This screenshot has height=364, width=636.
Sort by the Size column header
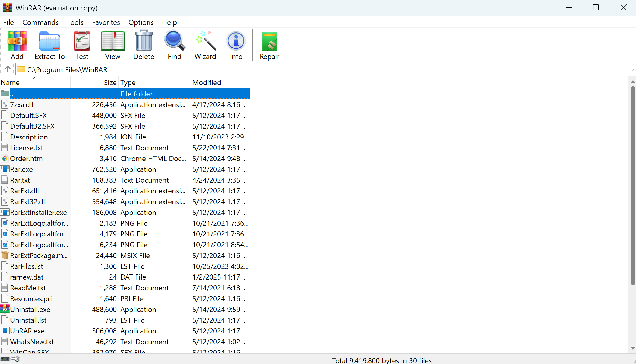point(95,82)
